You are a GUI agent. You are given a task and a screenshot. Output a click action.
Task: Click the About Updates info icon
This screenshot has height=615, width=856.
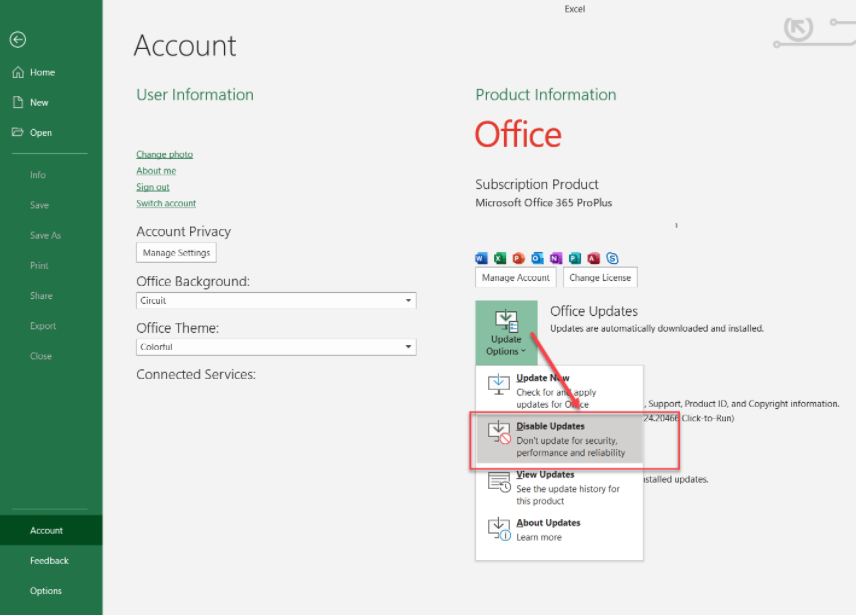point(499,529)
